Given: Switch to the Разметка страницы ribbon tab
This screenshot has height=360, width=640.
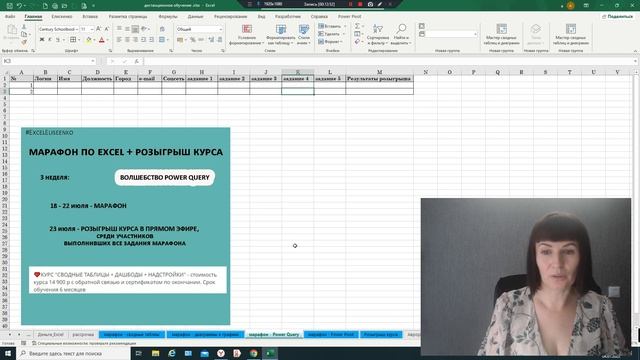Looking at the screenshot, I should (x=128, y=16).
